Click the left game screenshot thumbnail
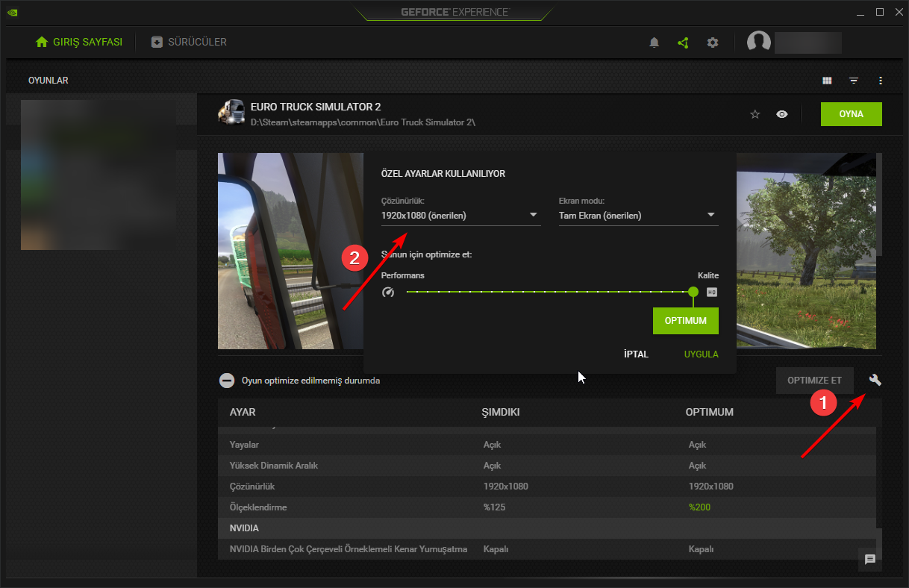This screenshot has height=588, width=909. point(291,251)
